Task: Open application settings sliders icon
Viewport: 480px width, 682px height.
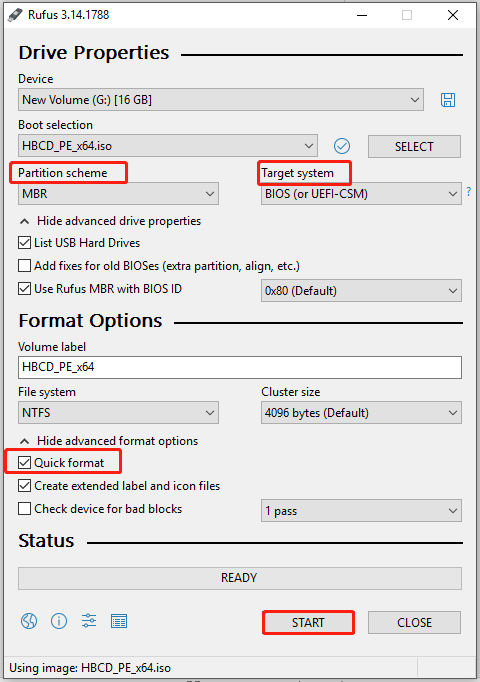Action: point(89,621)
